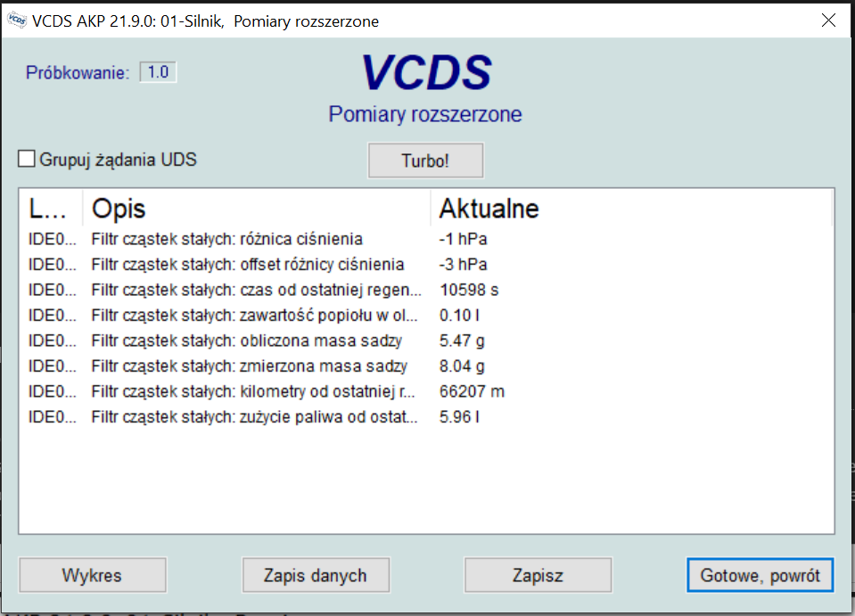Click the value -1 hPa
The width and height of the screenshot is (855, 616).
click(x=463, y=239)
